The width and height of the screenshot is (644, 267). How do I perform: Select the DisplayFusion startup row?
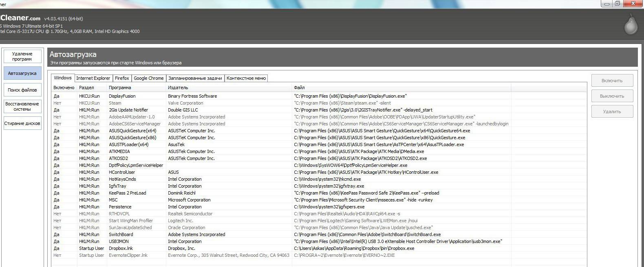pos(122,96)
